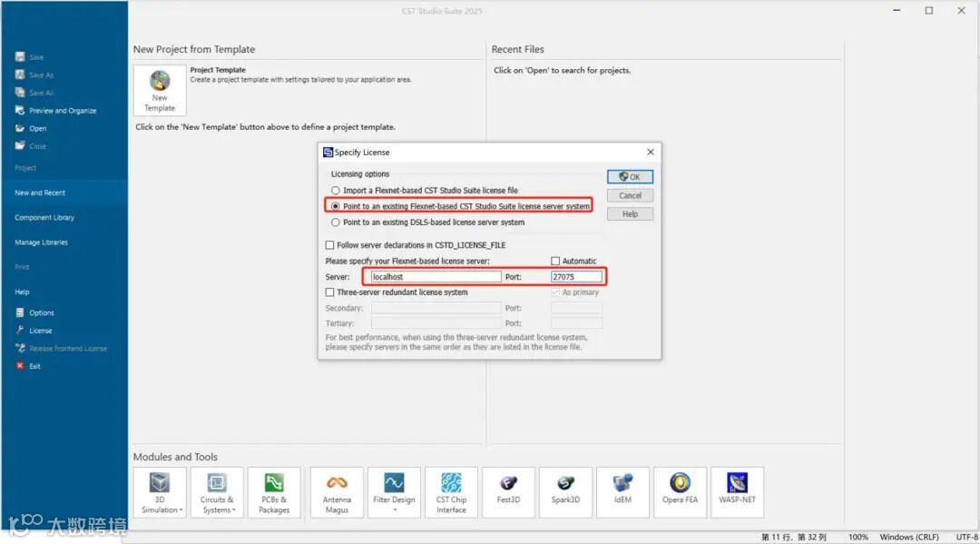Open the WASP-NET module
The image size is (980, 544).
pyautogui.click(x=737, y=493)
